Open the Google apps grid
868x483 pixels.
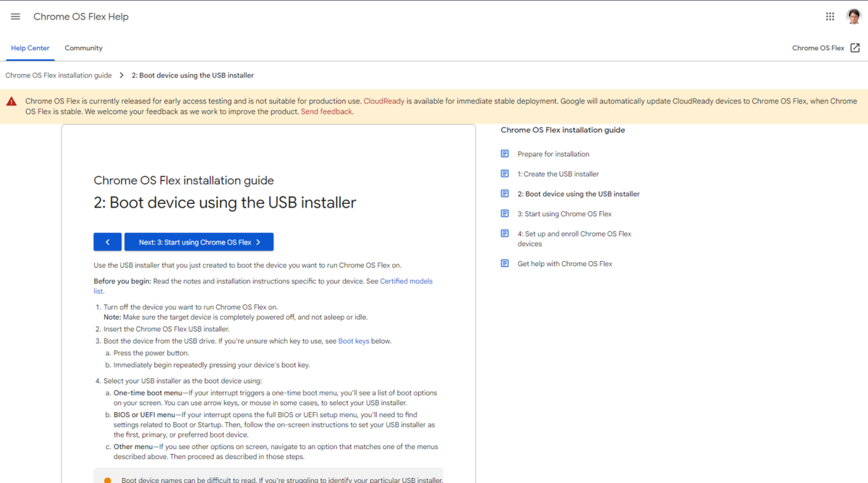pyautogui.click(x=830, y=17)
